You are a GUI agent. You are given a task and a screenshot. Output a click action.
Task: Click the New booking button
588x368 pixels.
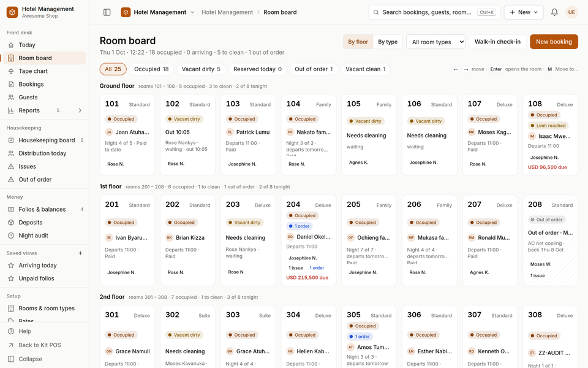click(x=554, y=42)
